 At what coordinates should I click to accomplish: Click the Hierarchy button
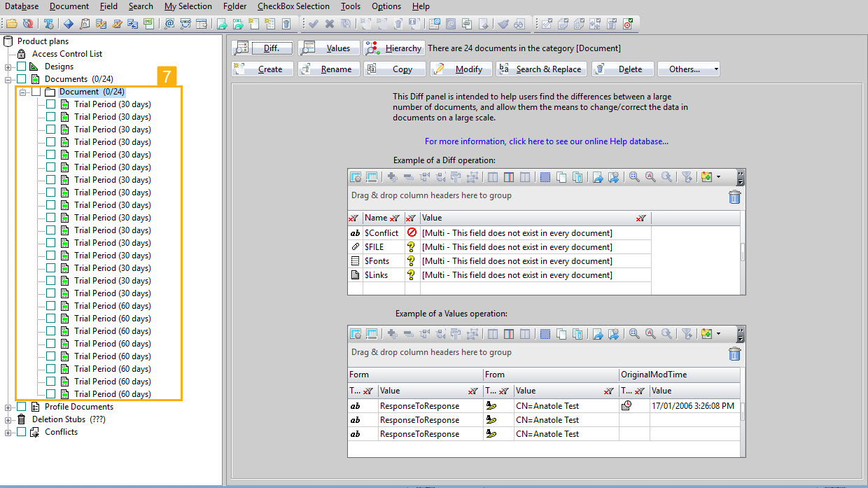tap(393, 48)
